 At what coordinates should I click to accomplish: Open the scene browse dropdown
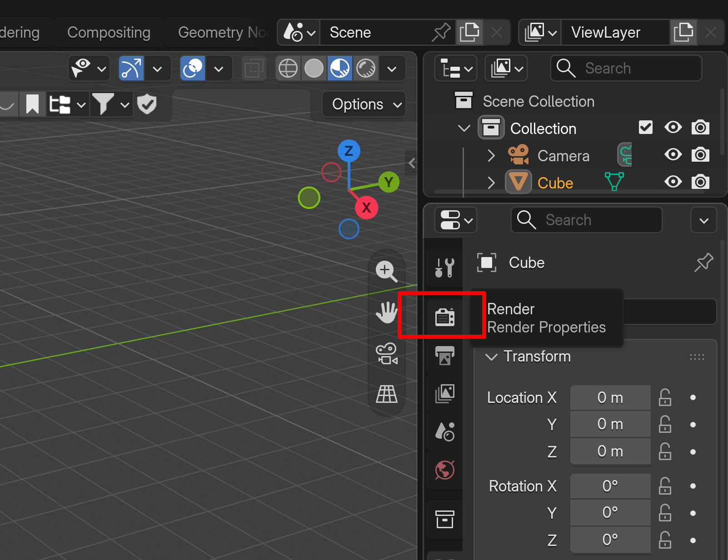click(x=299, y=32)
